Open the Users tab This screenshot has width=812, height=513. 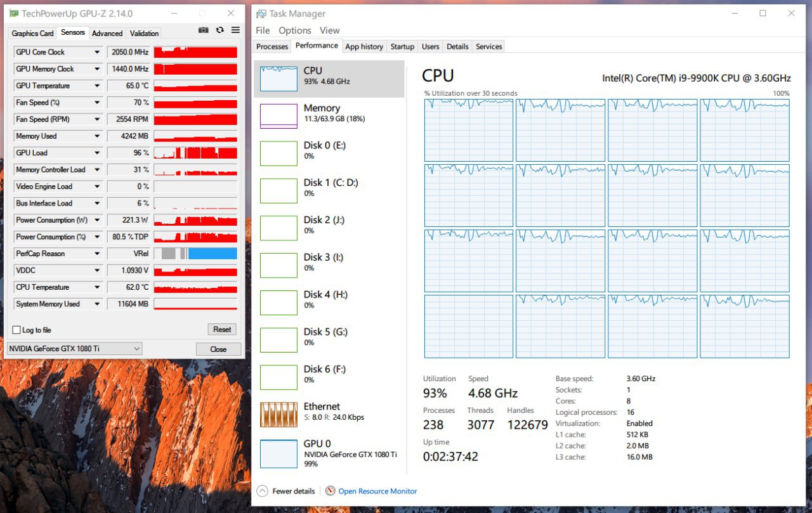pyautogui.click(x=431, y=46)
